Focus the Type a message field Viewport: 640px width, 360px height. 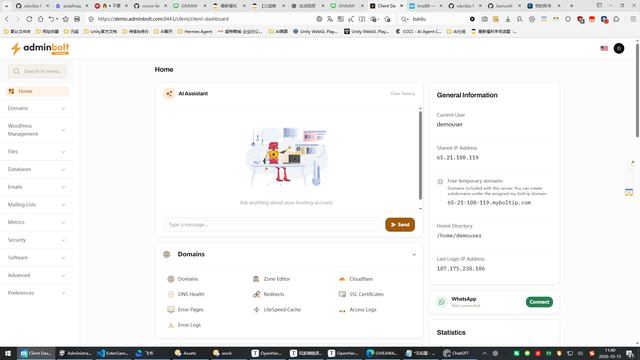(273, 225)
